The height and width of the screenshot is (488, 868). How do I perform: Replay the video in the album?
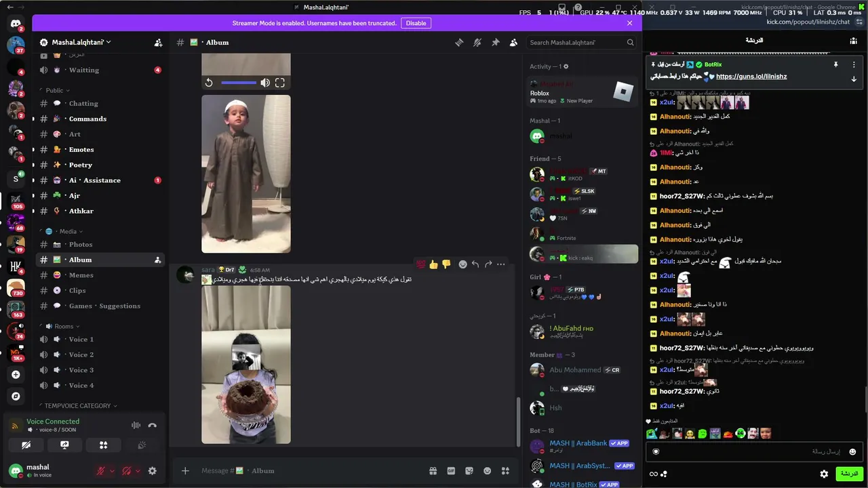tap(209, 83)
